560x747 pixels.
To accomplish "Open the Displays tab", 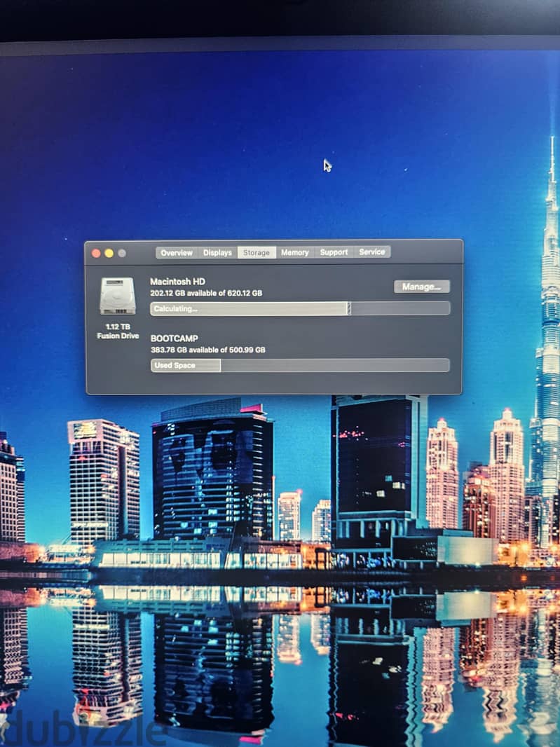I will click(217, 252).
